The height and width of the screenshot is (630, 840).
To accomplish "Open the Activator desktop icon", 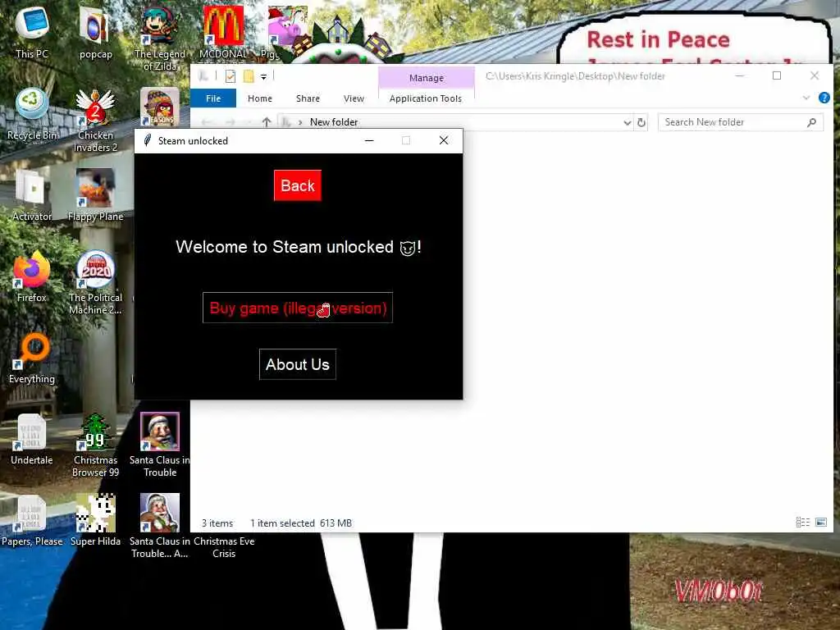I will [32, 195].
